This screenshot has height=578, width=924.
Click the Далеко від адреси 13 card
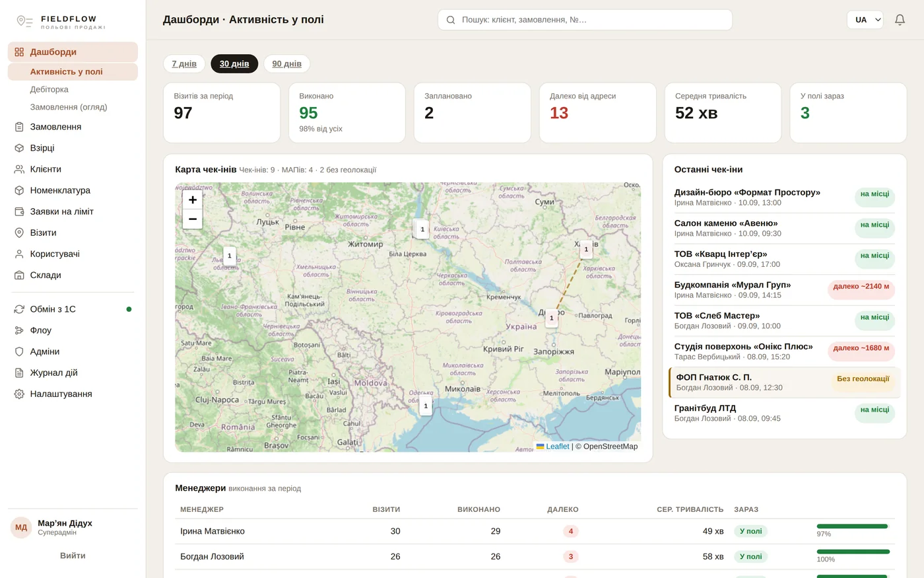point(597,112)
